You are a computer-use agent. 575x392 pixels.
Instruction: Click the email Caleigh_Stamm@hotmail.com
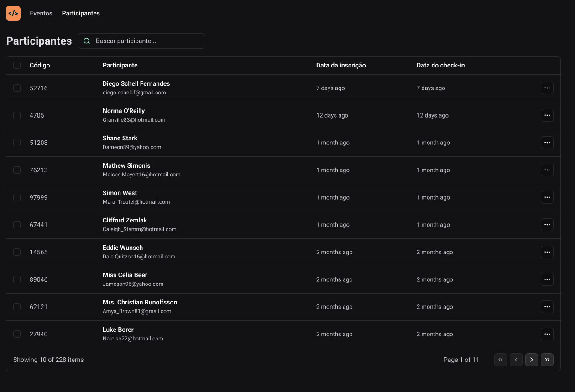(x=140, y=229)
